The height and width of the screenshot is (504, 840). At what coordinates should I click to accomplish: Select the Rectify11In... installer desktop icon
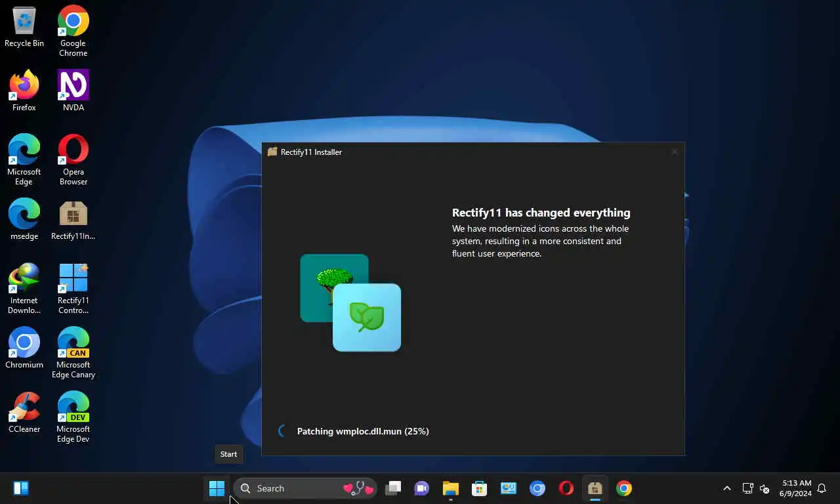pyautogui.click(x=73, y=220)
